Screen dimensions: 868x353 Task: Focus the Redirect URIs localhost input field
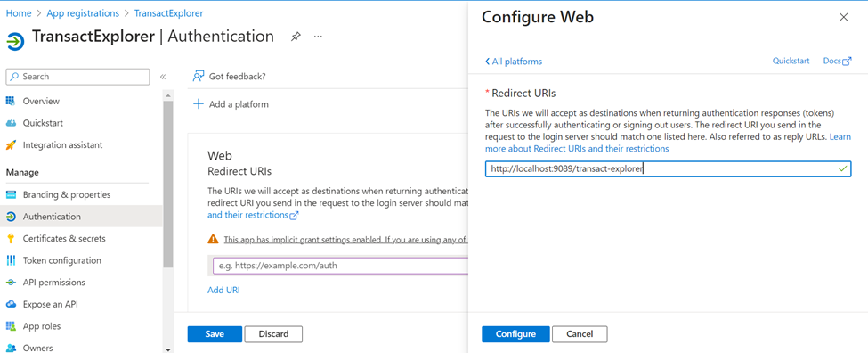[x=668, y=169]
